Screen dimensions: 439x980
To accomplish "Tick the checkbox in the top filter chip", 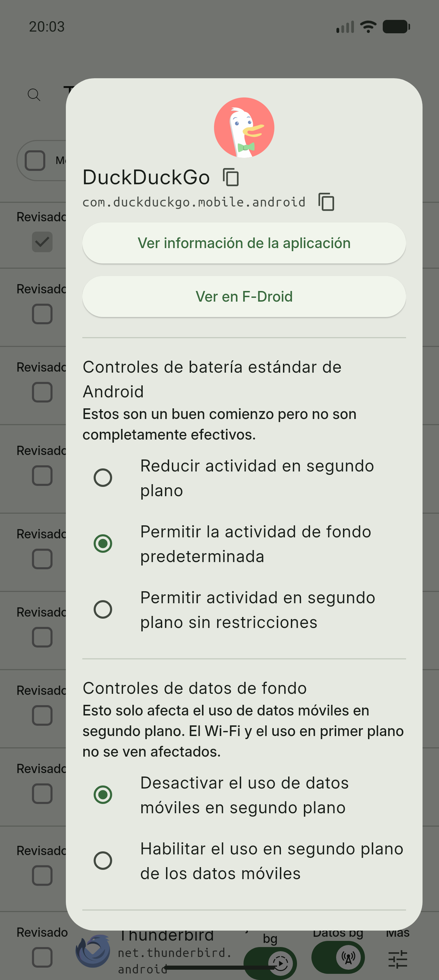I will coord(35,161).
